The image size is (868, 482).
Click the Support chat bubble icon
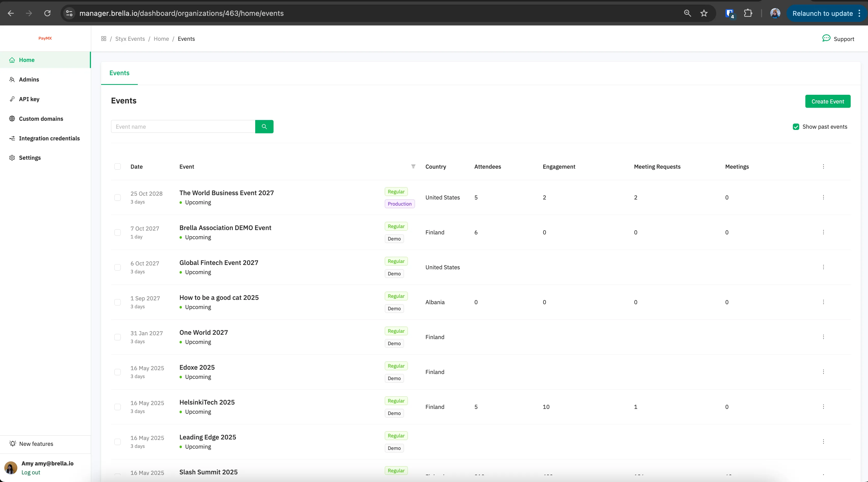826,38
